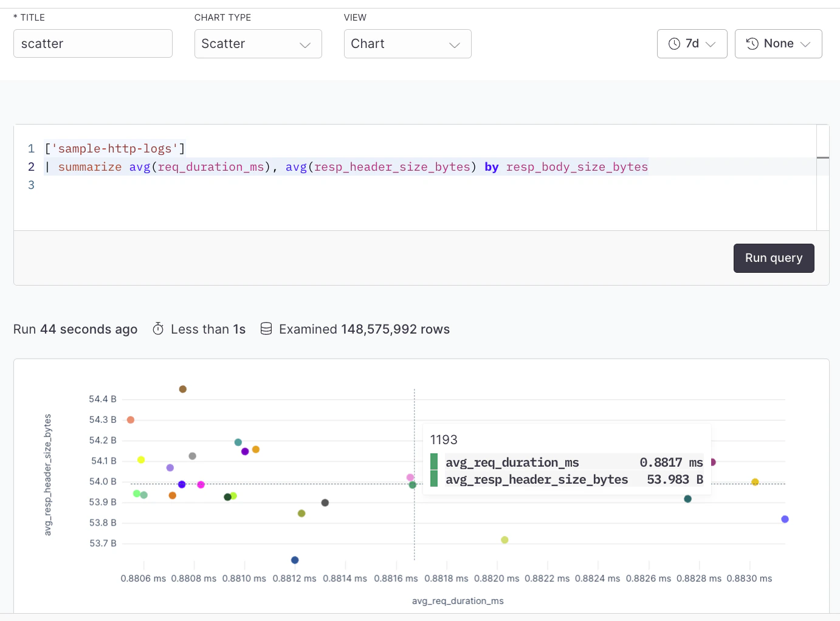Expand the 7d time range dropdown
840x621 pixels.
(692, 43)
